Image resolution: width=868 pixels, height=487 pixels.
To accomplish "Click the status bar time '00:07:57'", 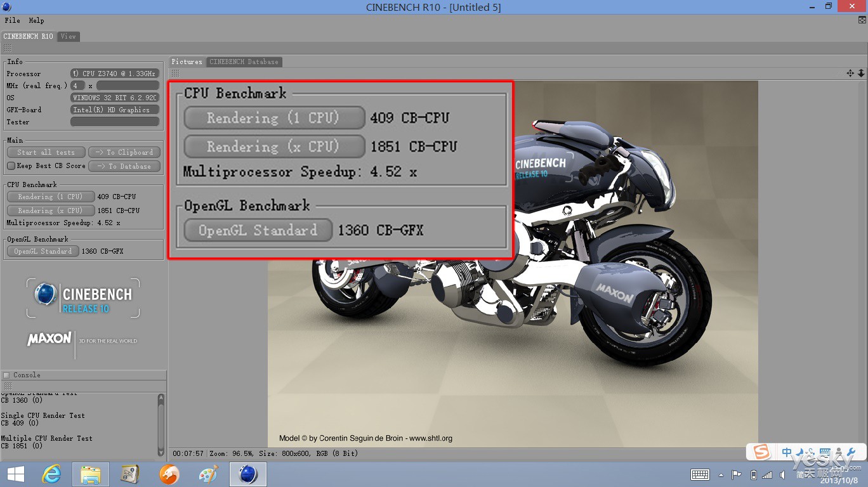I will click(x=188, y=453).
